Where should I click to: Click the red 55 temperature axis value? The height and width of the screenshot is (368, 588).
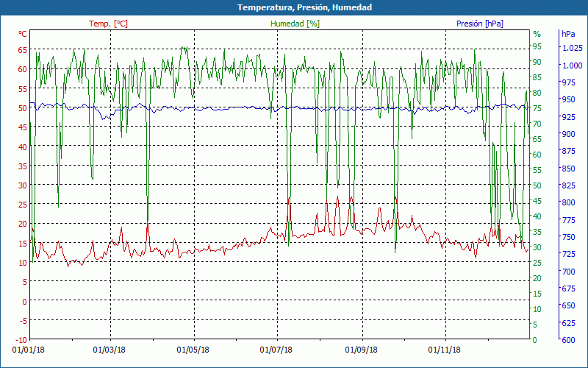click(23, 88)
